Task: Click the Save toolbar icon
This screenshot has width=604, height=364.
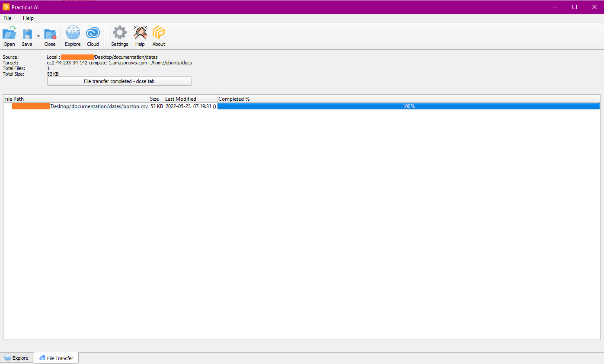Action: tap(27, 35)
